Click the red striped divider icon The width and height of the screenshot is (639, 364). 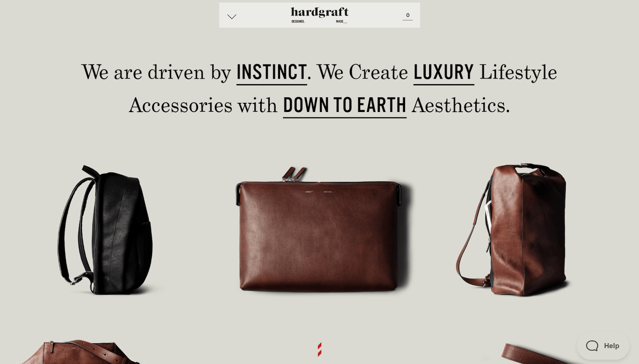tap(319, 349)
